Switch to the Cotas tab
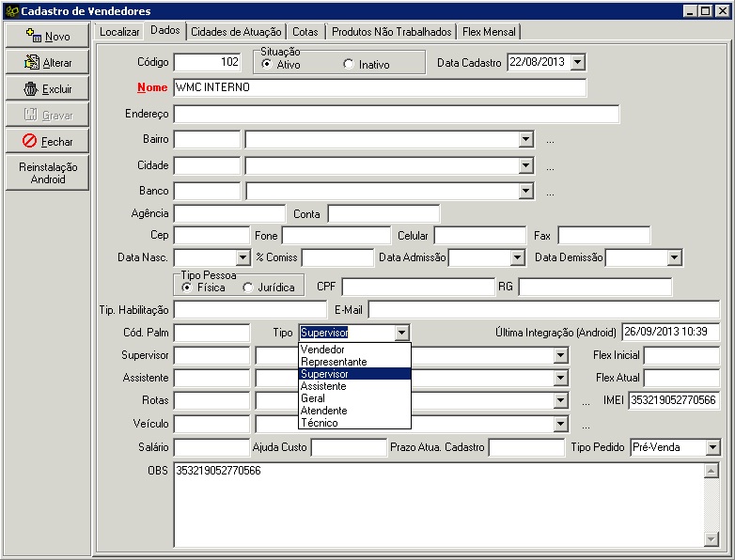This screenshot has width=735, height=560. (x=305, y=31)
